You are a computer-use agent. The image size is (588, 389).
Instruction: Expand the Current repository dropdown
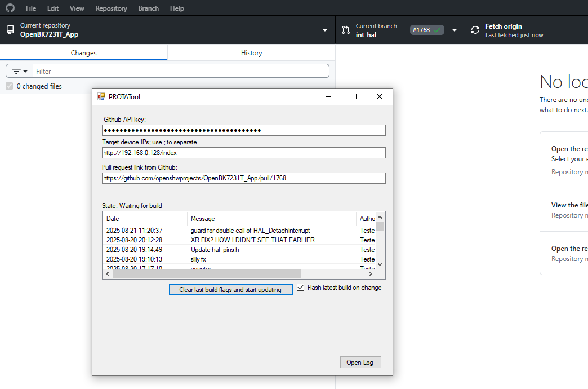pos(325,30)
